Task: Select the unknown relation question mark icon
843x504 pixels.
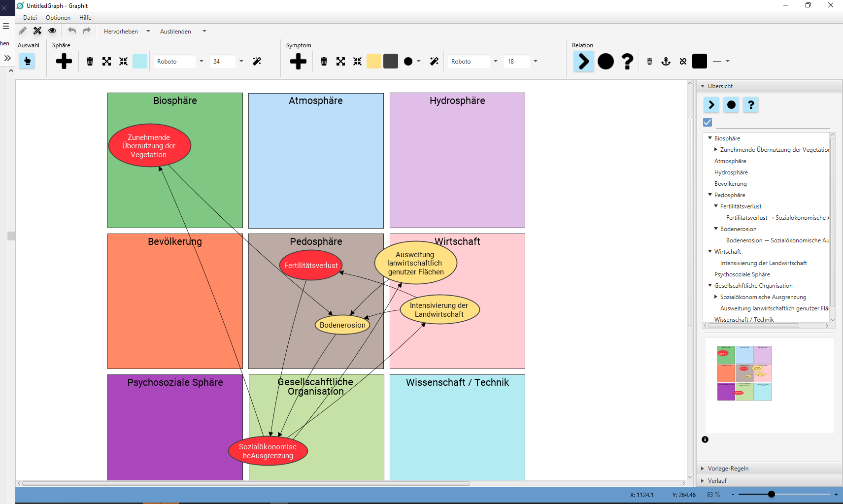Action: coord(627,62)
